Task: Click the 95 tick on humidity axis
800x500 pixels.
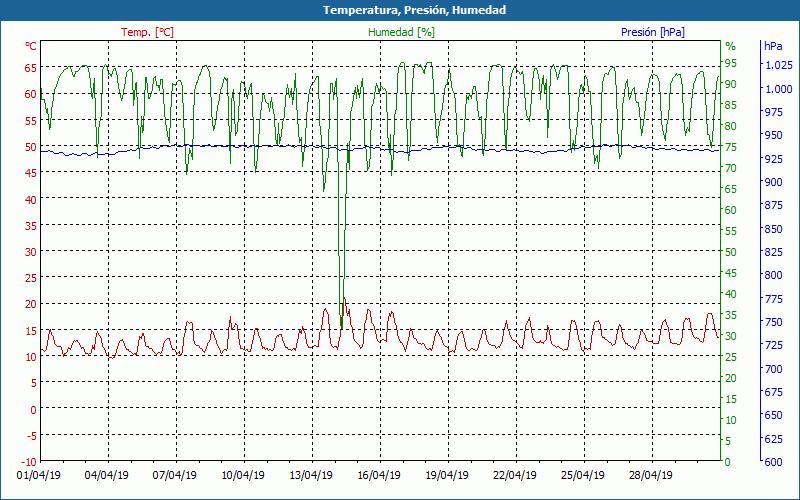Action: 731,63
